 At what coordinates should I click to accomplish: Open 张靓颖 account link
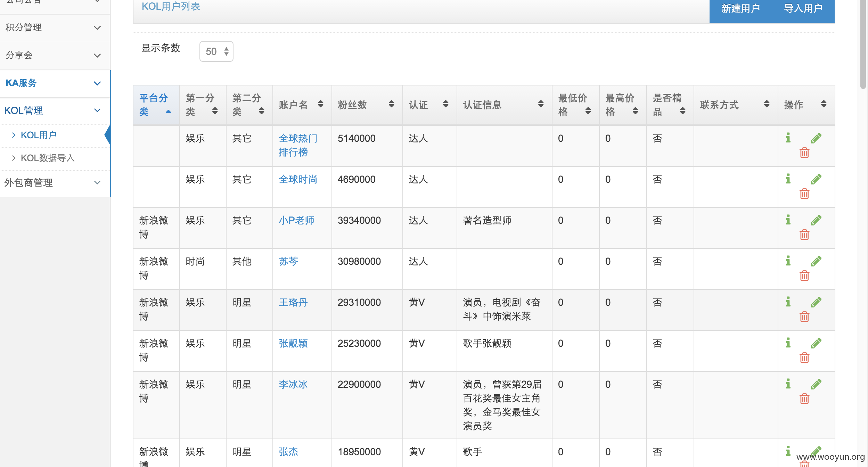coord(293,343)
